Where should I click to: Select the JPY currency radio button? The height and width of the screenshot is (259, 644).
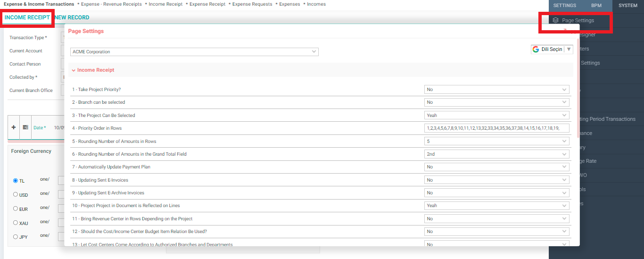point(16,237)
